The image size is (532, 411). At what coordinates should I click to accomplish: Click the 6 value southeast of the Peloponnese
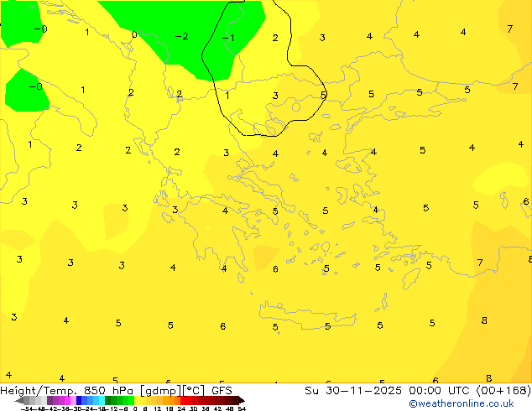(275, 269)
